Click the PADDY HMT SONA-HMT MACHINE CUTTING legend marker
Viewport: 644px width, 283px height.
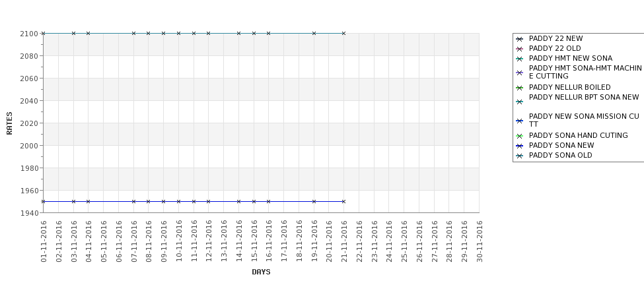[519, 73]
